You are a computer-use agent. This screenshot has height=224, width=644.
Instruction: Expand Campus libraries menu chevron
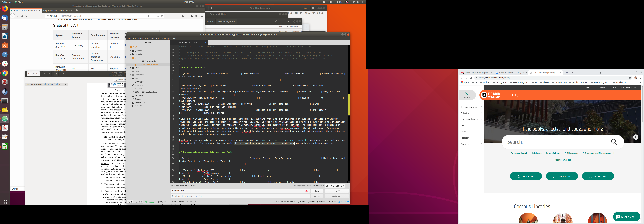pyautogui.click(x=481, y=107)
